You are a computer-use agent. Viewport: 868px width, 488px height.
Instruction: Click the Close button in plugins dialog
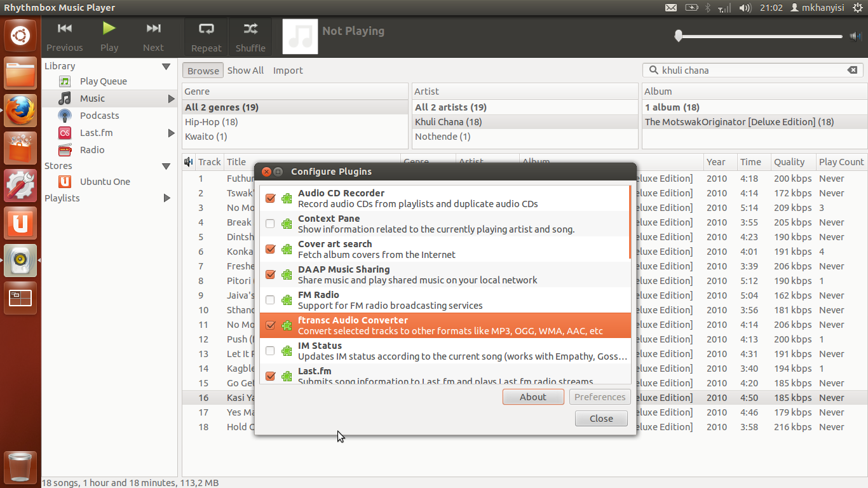click(x=601, y=419)
